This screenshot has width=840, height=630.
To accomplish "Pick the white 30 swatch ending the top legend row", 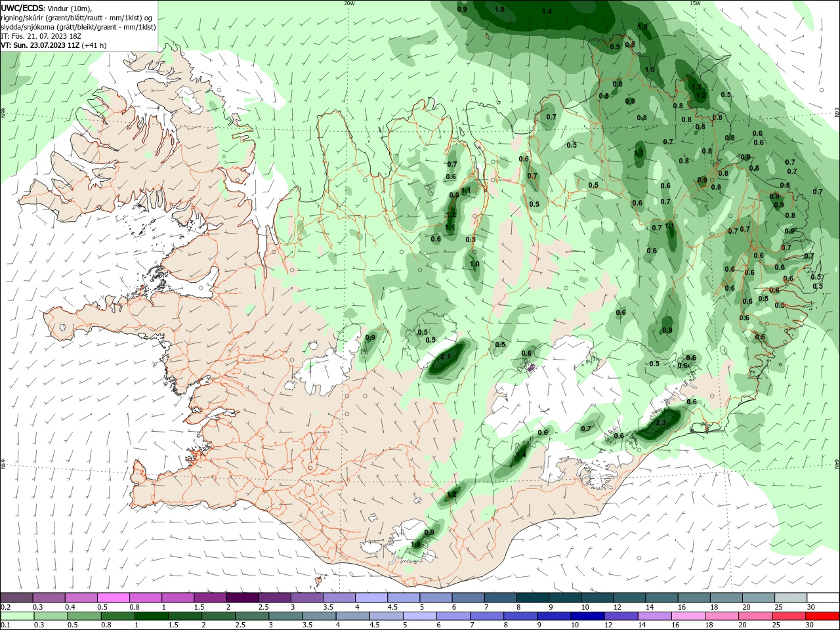I will [823, 598].
